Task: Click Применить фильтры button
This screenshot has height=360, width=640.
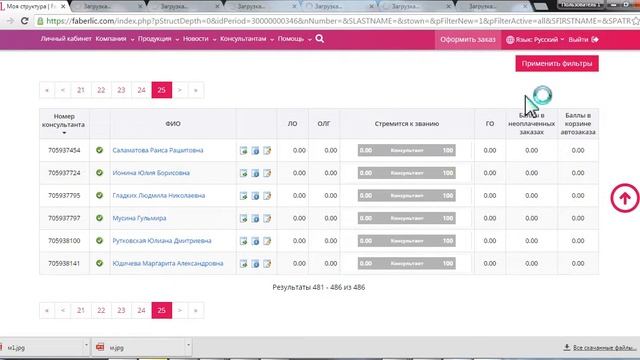Action: pyautogui.click(x=557, y=64)
